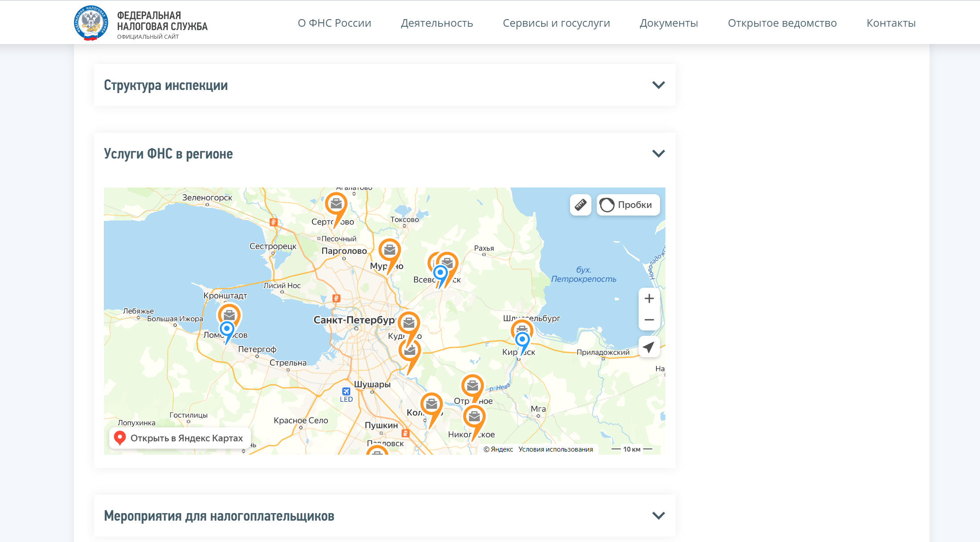Screen dimensions: 980x542
Task: Click the Стрельна label on map
Action: click(x=288, y=363)
